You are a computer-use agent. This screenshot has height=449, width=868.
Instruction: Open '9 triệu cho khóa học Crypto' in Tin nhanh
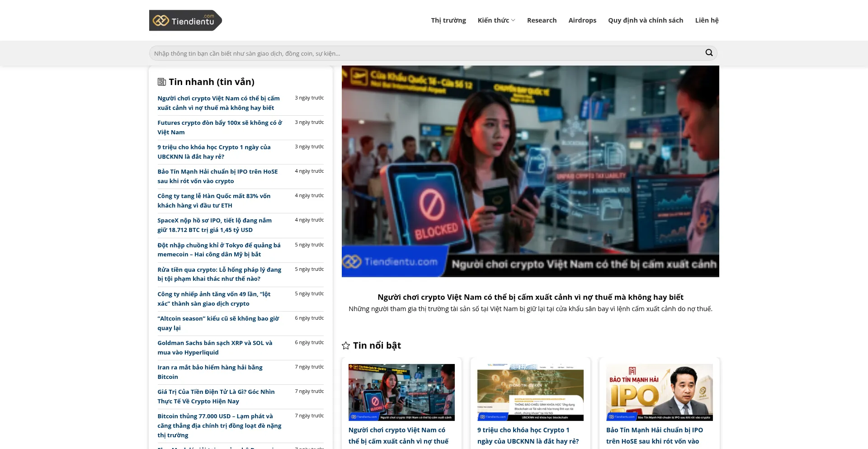coord(214,152)
